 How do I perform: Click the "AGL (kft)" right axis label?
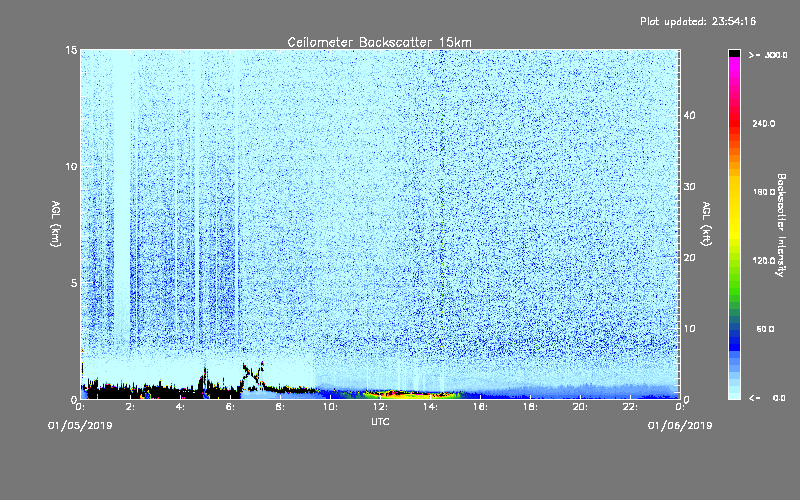coord(706,224)
